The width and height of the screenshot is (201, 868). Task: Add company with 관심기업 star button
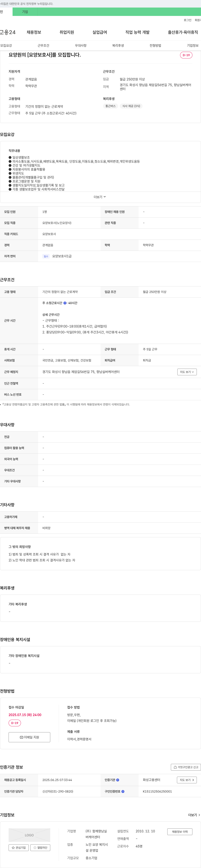(x=18, y=847)
